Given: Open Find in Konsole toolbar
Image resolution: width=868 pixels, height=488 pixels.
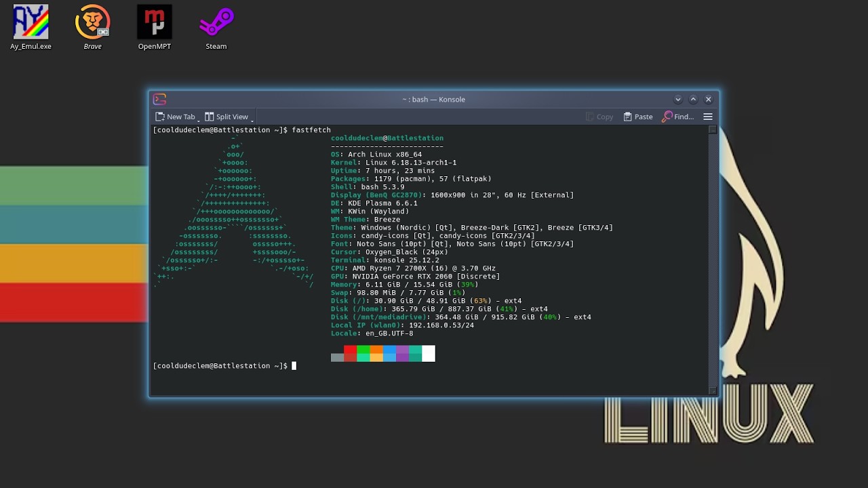Looking at the screenshot, I should pyautogui.click(x=678, y=117).
